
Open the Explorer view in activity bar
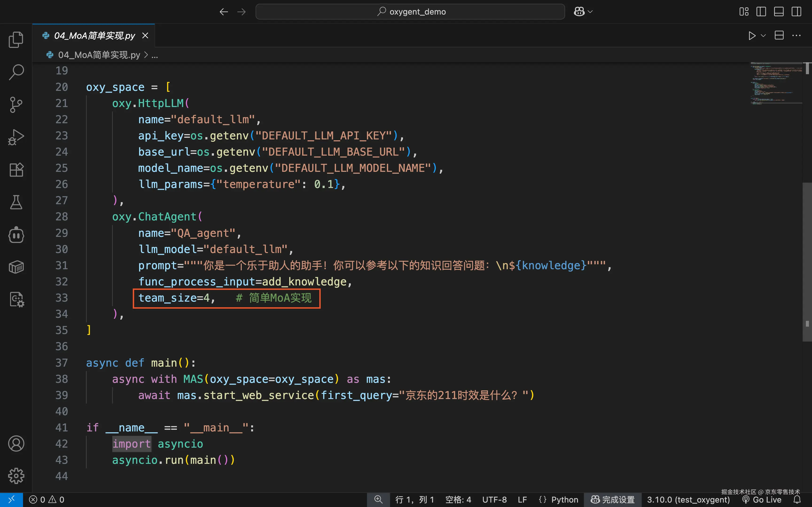point(16,40)
